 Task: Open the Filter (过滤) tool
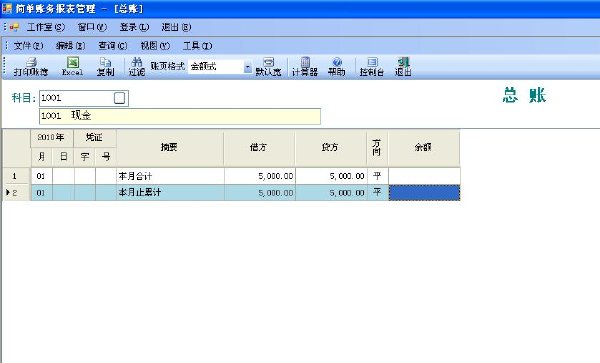point(137,67)
